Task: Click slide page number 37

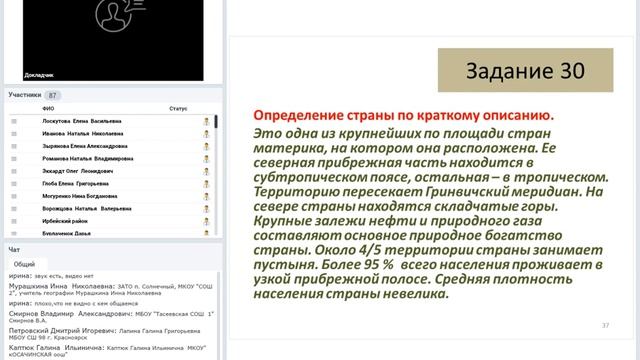Action: 605,325
